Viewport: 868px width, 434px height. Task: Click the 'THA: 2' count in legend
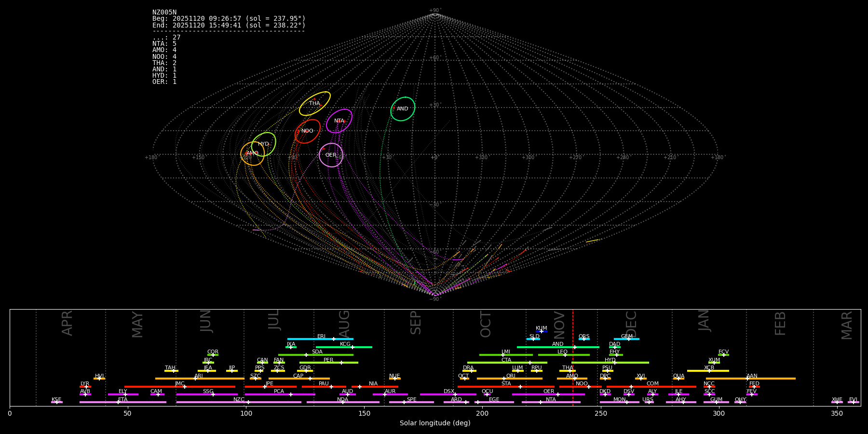click(x=164, y=63)
